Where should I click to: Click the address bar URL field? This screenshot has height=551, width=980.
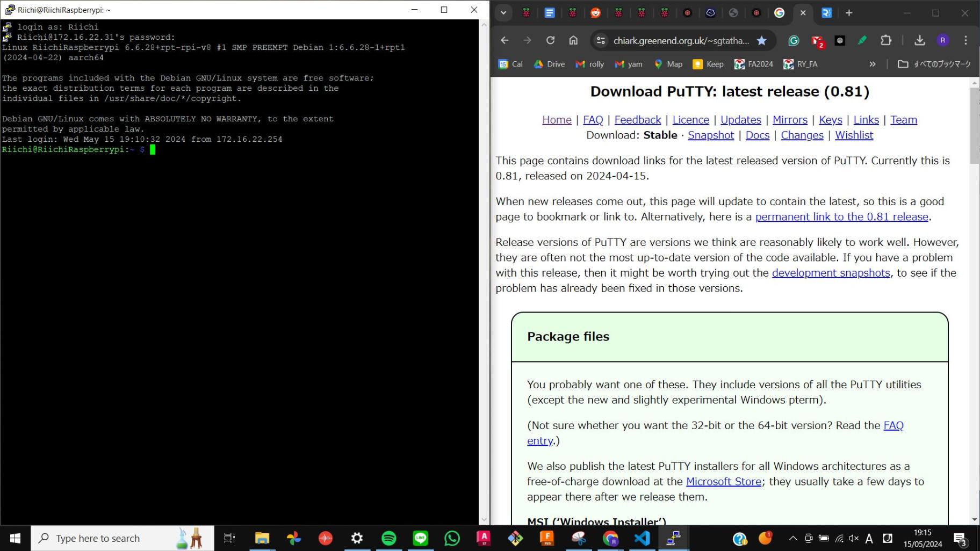(681, 40)
